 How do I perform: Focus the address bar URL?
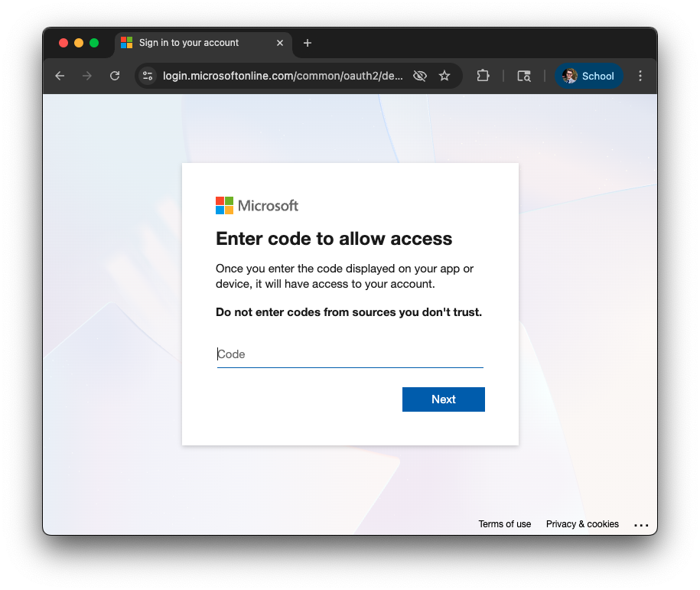[x=283, y=76]
